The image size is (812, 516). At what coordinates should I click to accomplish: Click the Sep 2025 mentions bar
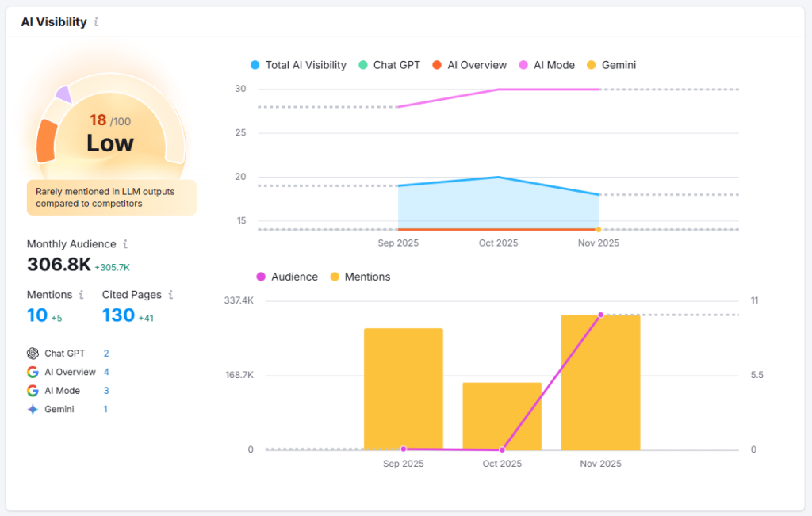tap(403, 388)
